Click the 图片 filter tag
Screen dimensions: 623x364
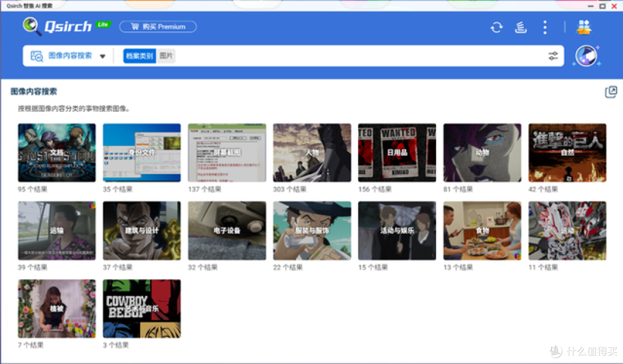pyautogui.click(x=166, y=56)
